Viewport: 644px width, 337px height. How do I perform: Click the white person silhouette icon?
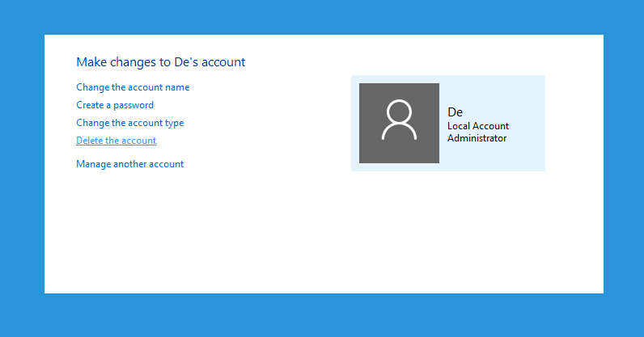click(x=399, y=120)
